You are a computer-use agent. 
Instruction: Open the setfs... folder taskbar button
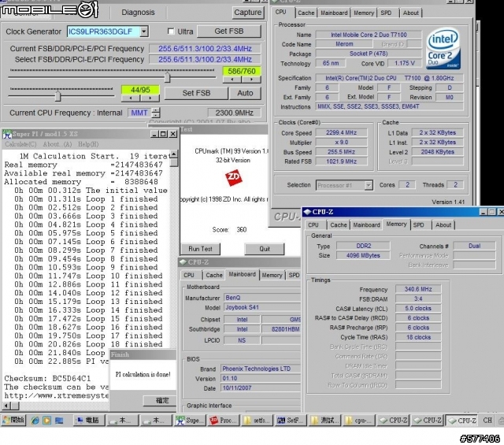click(x=258, y=421)
